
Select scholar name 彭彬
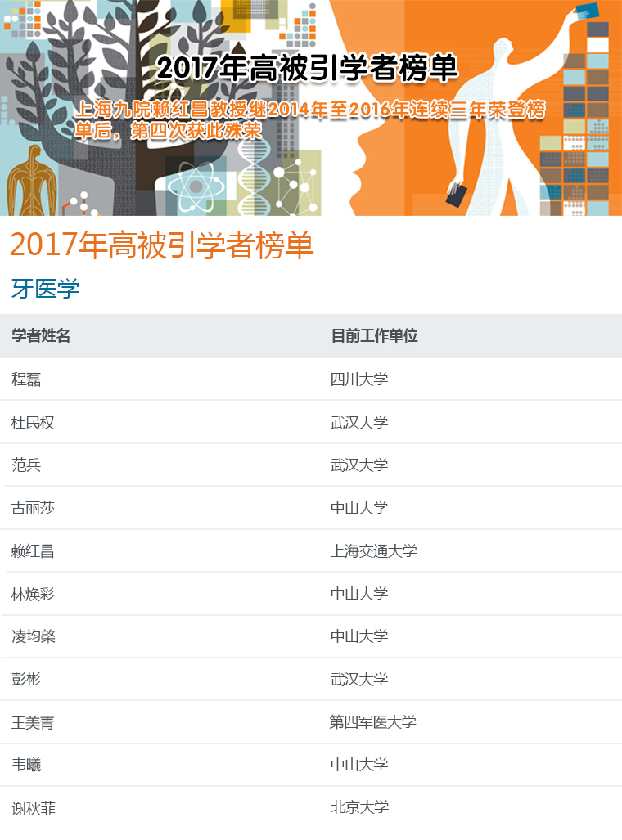pos(26,680)
